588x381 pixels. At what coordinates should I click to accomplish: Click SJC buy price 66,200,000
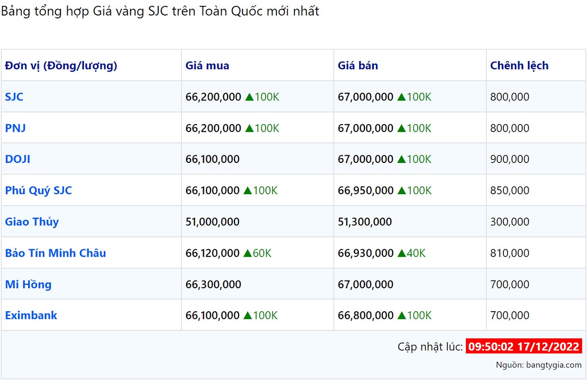point(213,97)
